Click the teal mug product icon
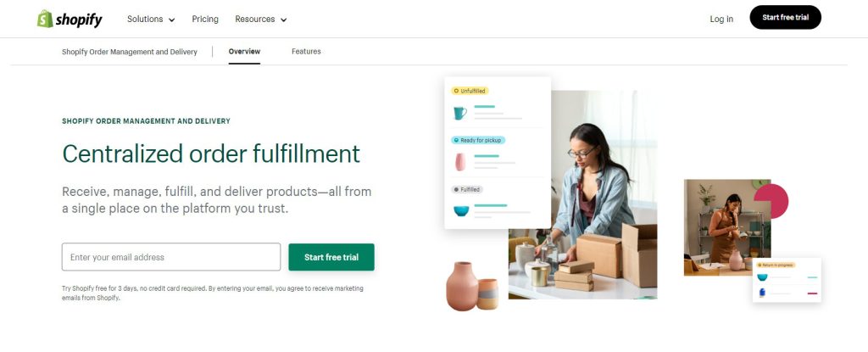Viewport: 868px width, 352px height. tap(460, 113)
